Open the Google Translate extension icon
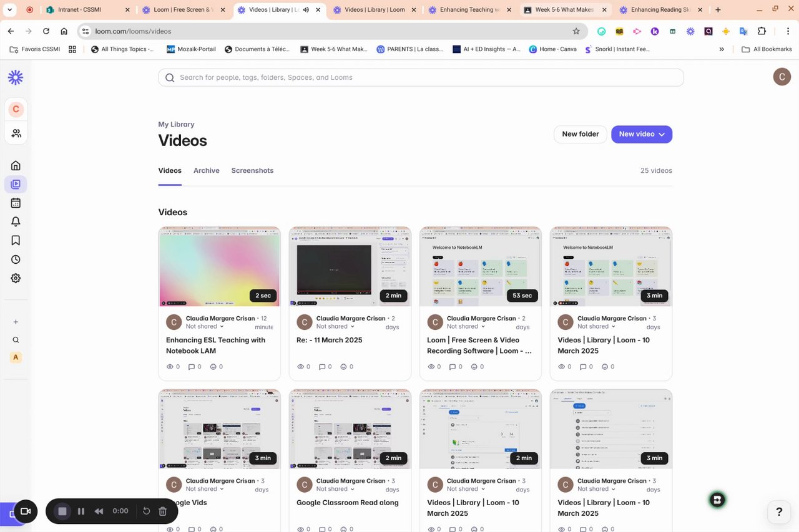 point(743,31)
